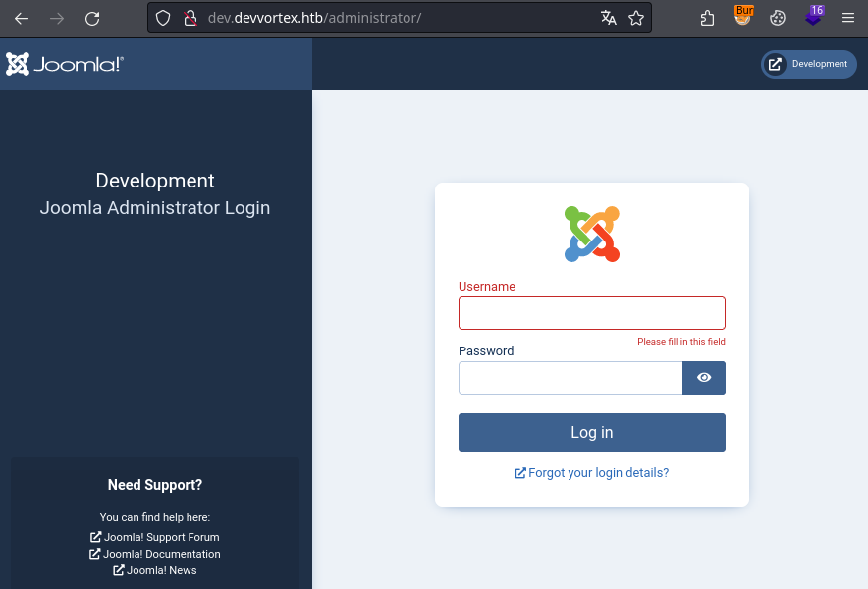Open the Firefox hamburger menu
Viewport: 868px width, 589px height.
pyautogui.click(x=848, y=18)
